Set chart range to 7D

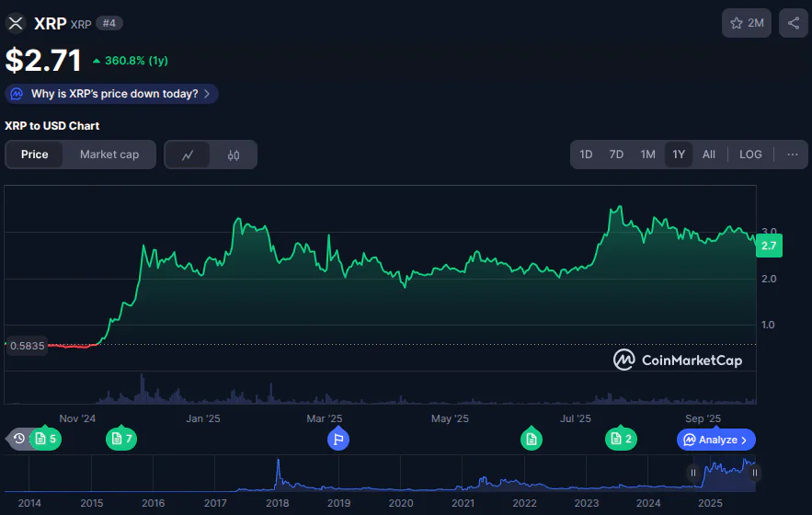pyautogui.click(x=616, y=154)
